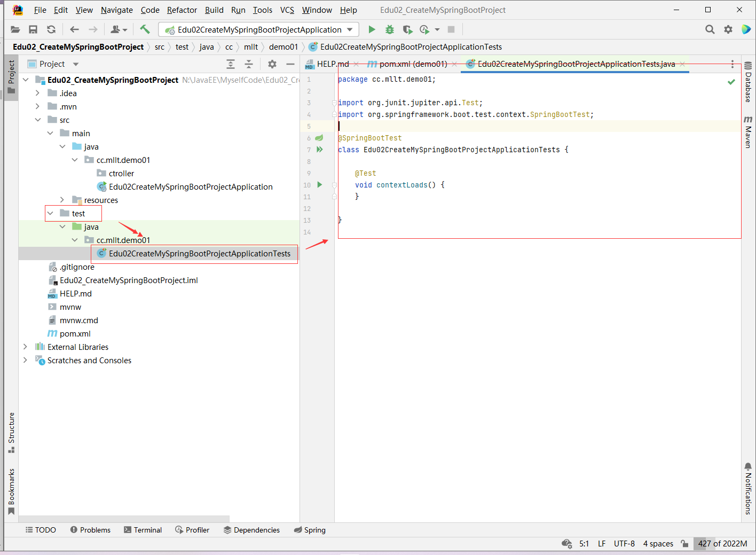
Task: Click the memory indicator 427 of 2022M
Action: point(722,543)
